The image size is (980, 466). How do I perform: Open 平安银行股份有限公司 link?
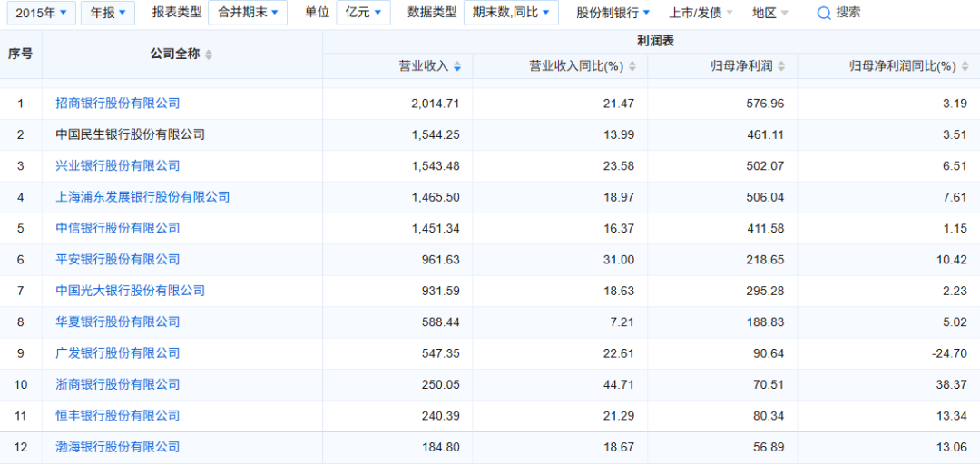118,260
